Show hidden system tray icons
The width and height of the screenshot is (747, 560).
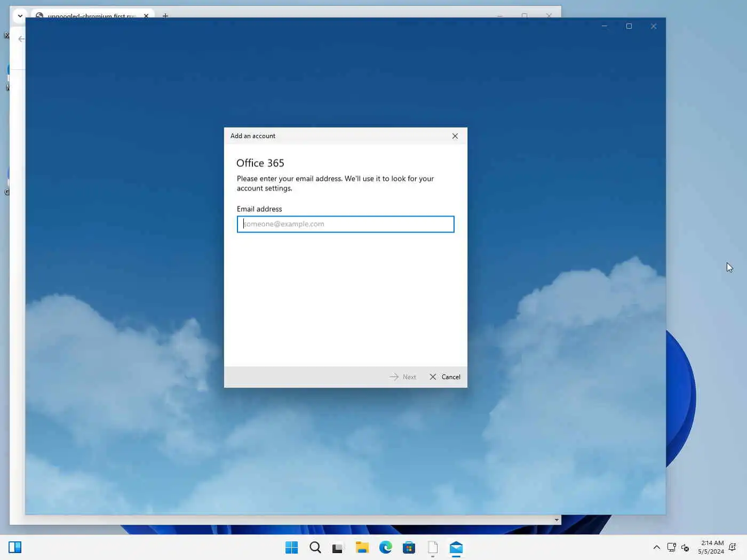click(657, 547)
